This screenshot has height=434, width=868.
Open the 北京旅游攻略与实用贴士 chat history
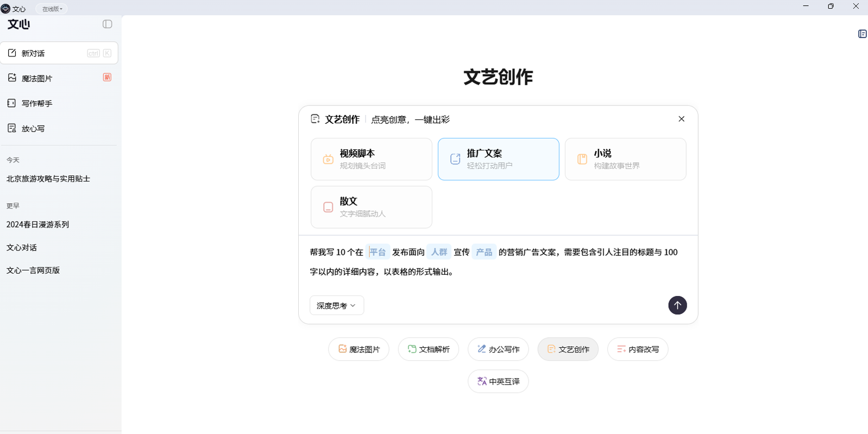(x=48, y=179)
